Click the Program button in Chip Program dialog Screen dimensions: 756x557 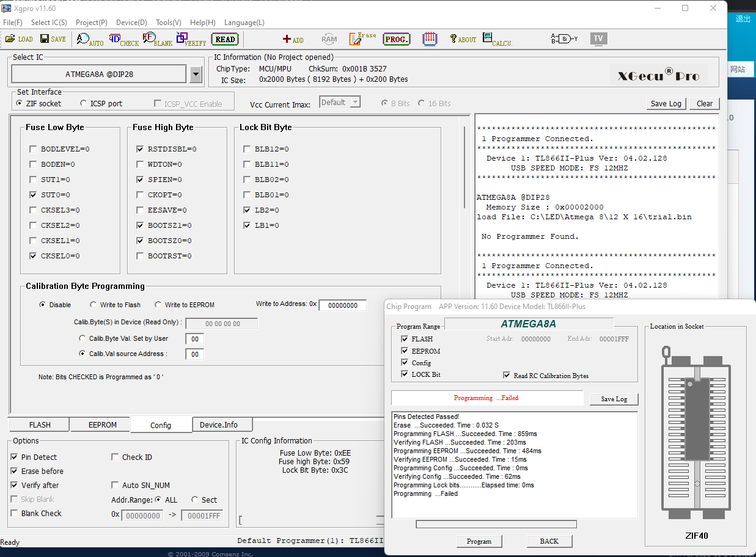pos(479,541)
